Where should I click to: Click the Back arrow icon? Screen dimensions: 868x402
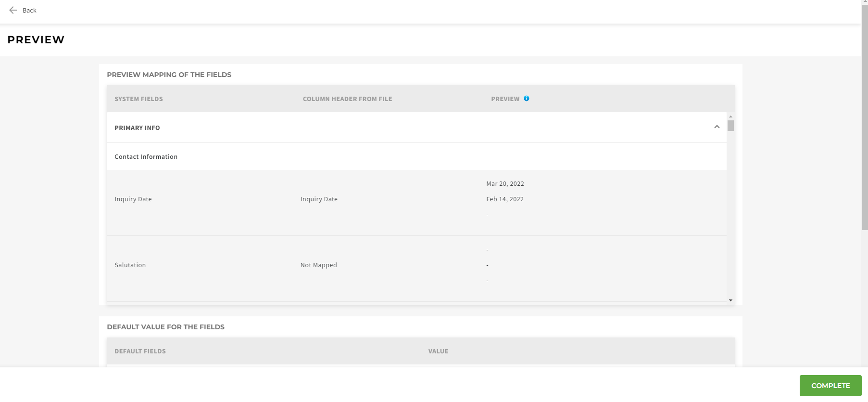(x=13, y=10)
